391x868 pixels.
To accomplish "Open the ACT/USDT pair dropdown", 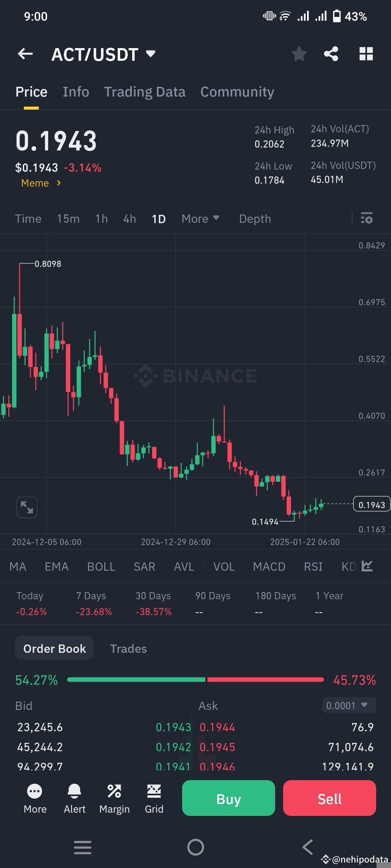I will pos(104,54).
